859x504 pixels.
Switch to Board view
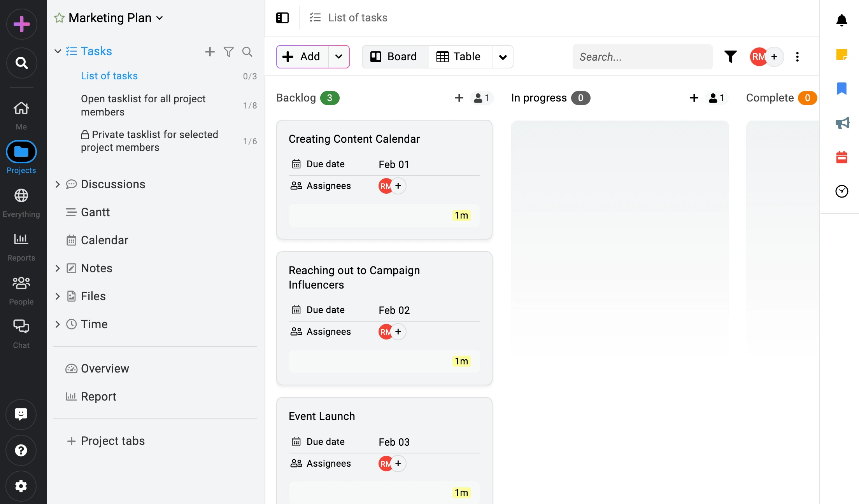395,57
